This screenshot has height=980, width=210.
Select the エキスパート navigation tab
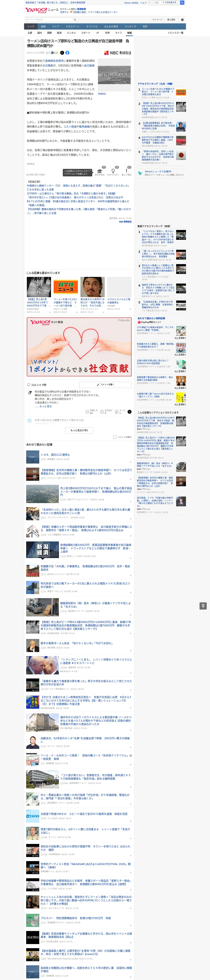coord(72,27)
